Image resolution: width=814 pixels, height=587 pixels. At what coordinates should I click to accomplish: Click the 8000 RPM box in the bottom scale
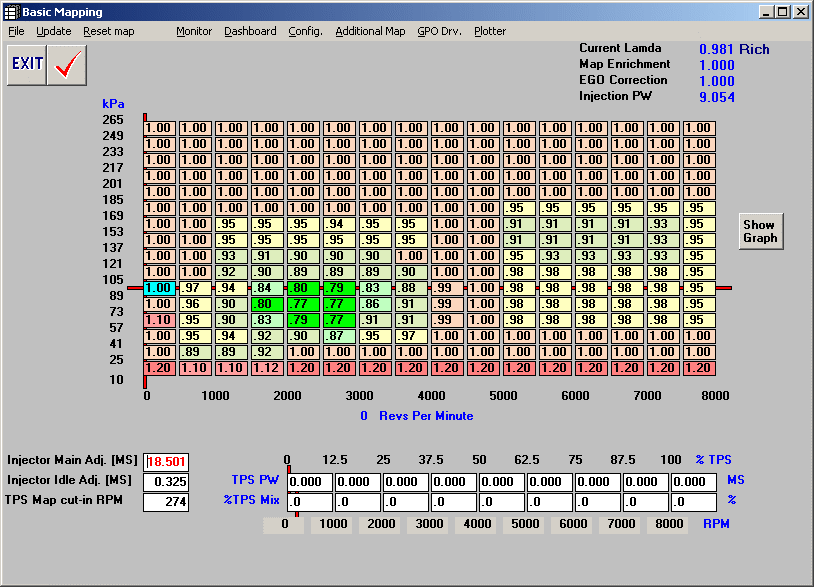click(669, 524)
